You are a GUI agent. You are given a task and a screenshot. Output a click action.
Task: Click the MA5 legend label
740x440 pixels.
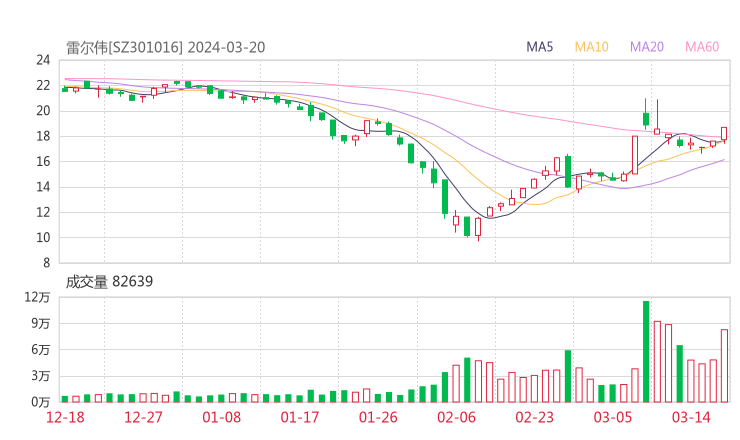tap(539, 47)
